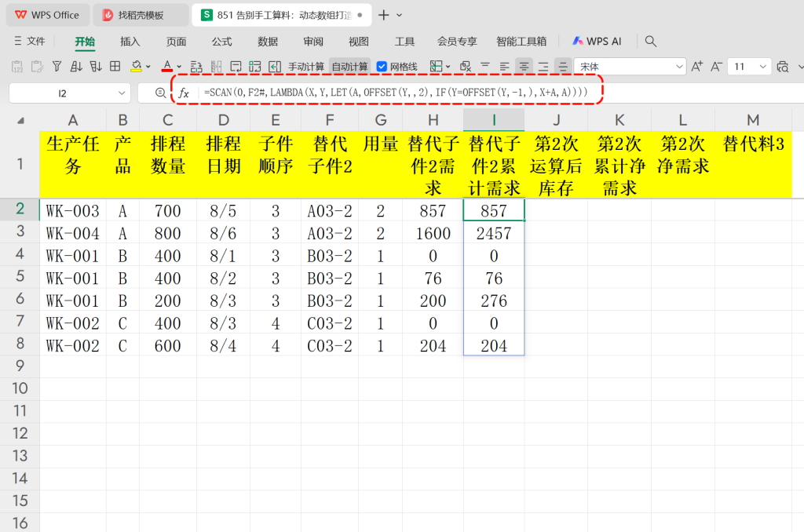The height and width of the screenshot is (532, 804).
Task: Click the wrap text box icon
Action: pyautogui.click(x=236, y=67)
